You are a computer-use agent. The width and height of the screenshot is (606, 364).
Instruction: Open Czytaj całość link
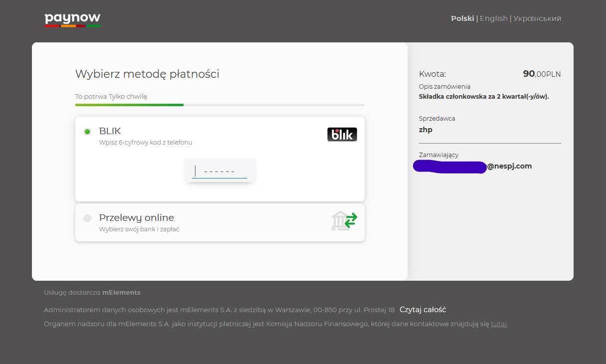(422, 310)
